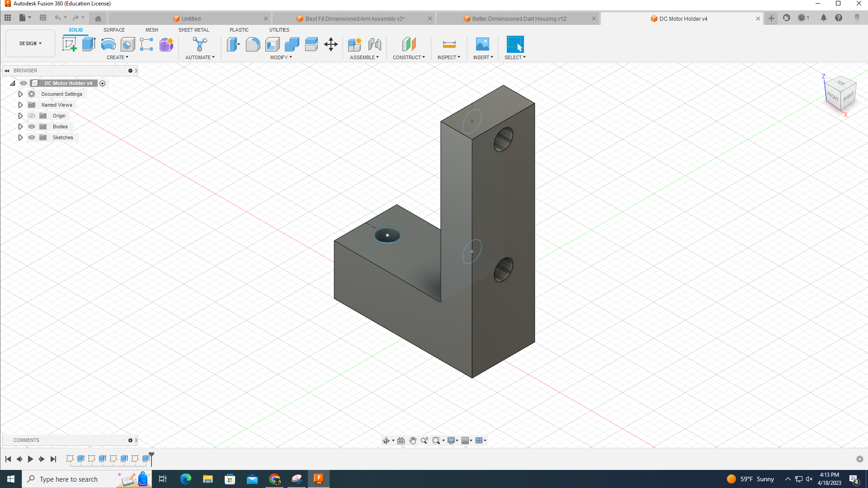The width and height of the screenshot is (868, 488).
Task: Expand the Document Settings entry
Action: (20, 94)
